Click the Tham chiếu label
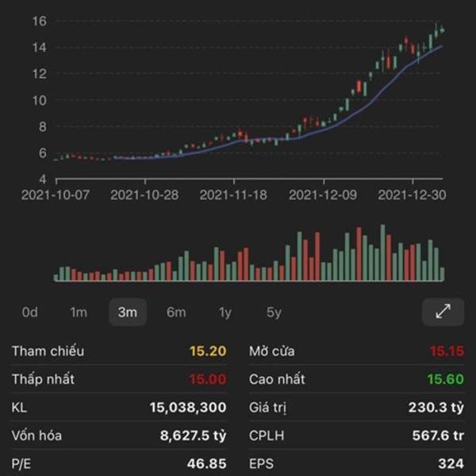The image size is (476, 476). click(x=48, y=351)
